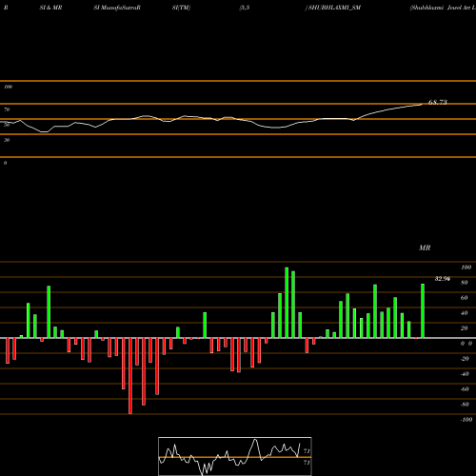
Task: Click the -60 label on the MR axis
Action: coord(465,389)
